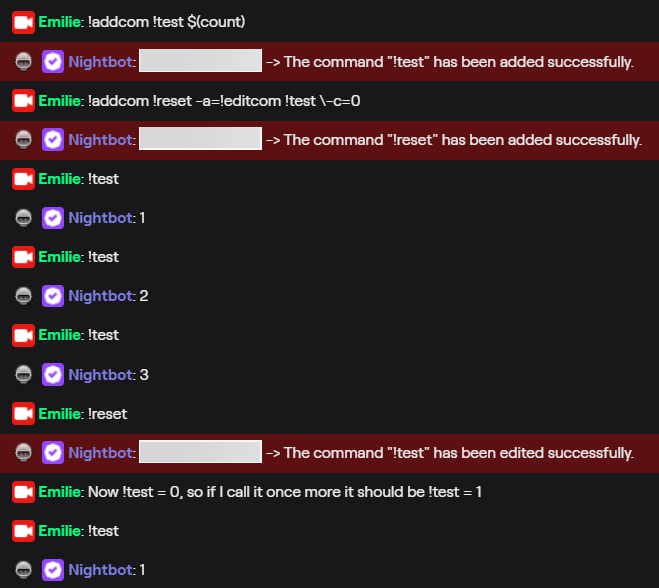Open Emilie's profile from "Now !test = 0" message
Image resolution: width=659 pixels, height=588 pixels.
(x=59, y=492)
